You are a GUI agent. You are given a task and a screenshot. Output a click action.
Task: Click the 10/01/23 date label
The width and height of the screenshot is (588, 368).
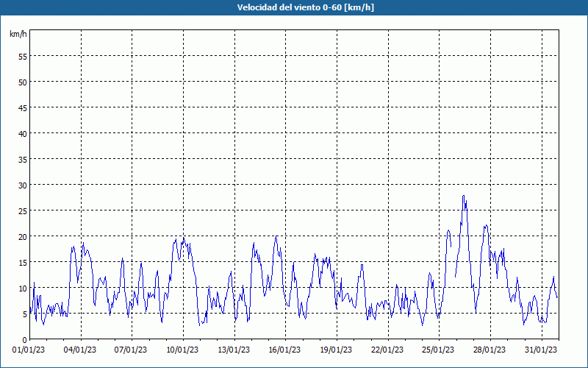182,350
